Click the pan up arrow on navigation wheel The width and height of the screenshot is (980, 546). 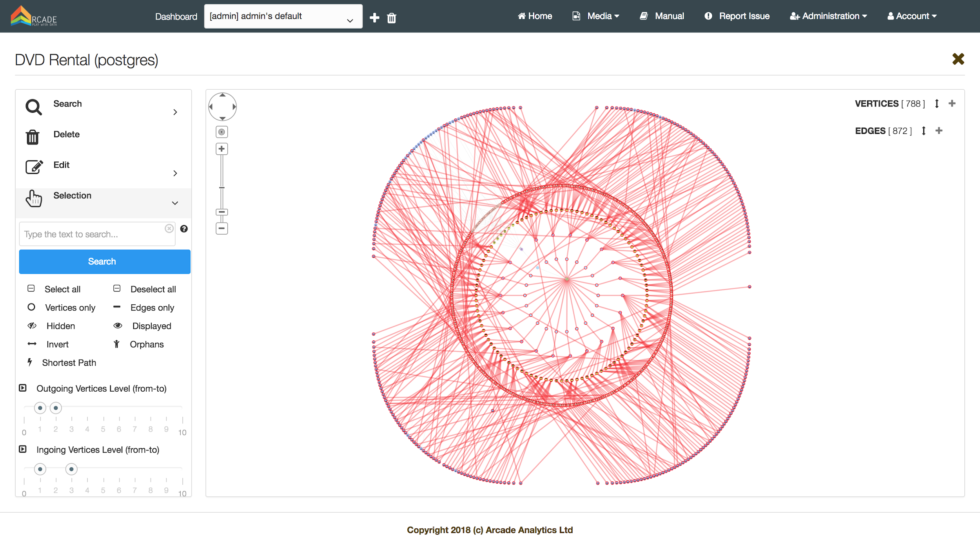pos(222,96)
